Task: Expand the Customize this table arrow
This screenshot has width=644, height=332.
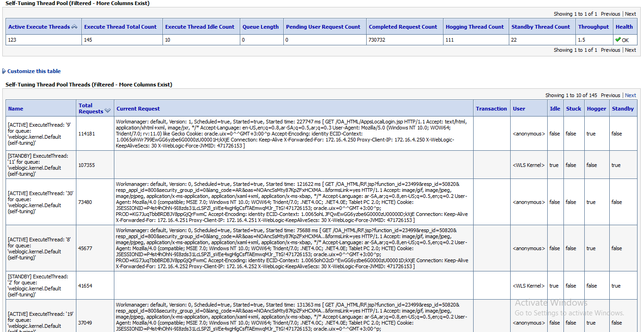Action: coord(4,71)
